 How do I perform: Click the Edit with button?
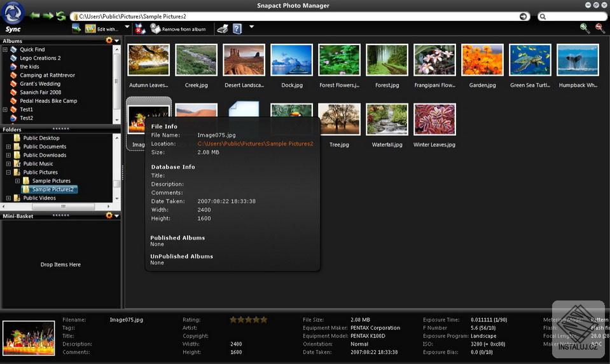pyautogui.click(x=102, y=29)
